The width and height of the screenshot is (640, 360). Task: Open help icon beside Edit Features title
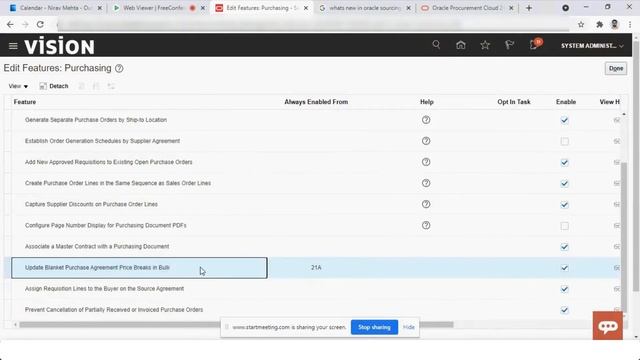click(x=119, y=68)
